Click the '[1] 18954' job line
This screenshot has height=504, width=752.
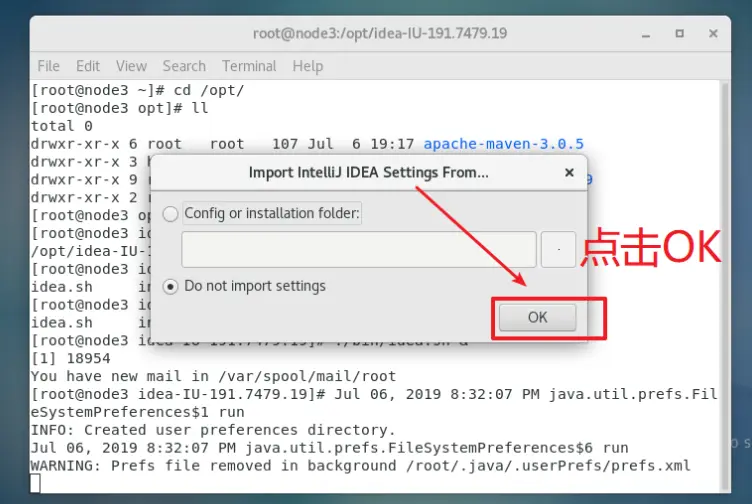click(x=70, y=358)
